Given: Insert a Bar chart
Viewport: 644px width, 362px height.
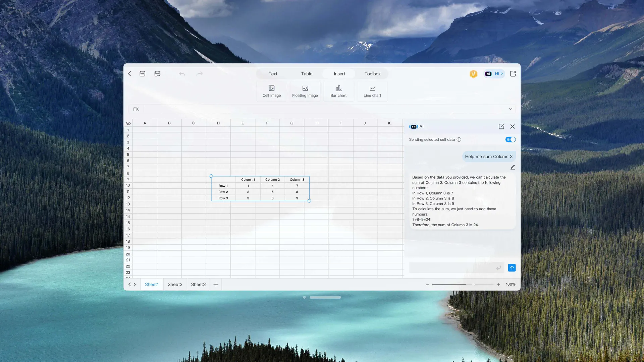Looking at the screenshot, I should (338, 90).
